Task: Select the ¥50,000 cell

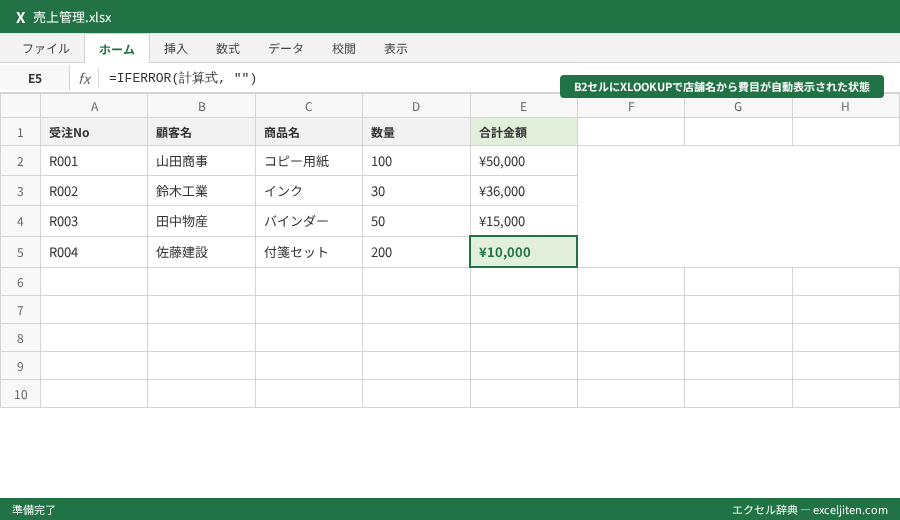Action: click(x=523, y=161)
